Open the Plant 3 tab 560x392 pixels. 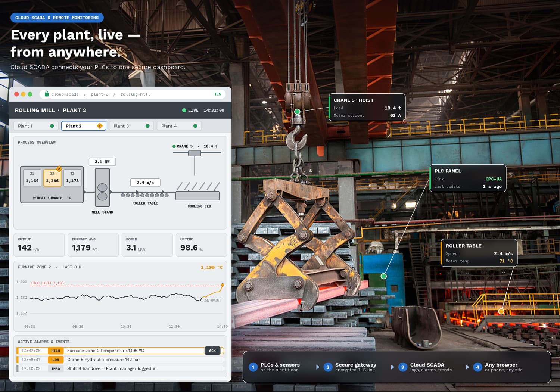tap(131, 126)
